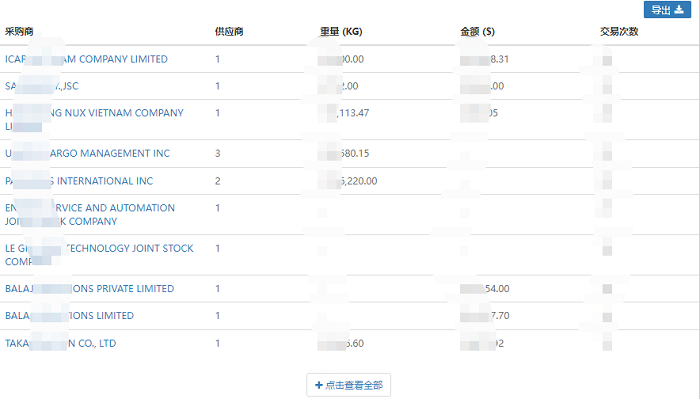
Task: Sort by the 重量 (KG) column header
Action: 341,31
